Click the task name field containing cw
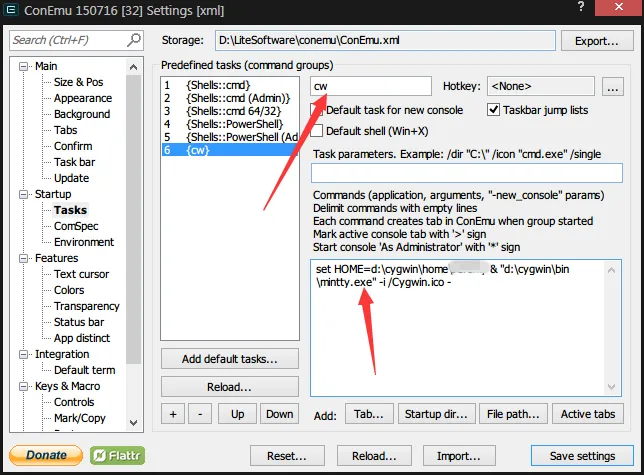The width and height of the screenshot is (644, 475). tap(371, 86)
